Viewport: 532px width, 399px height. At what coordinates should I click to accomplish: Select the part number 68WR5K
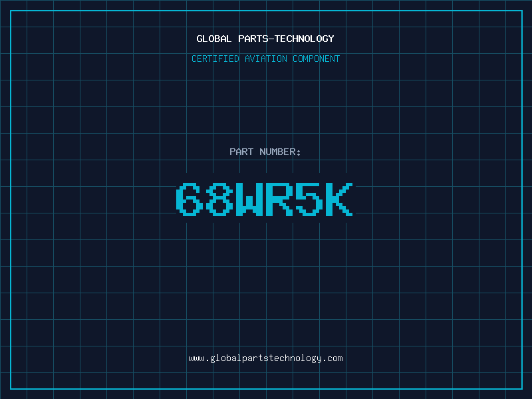tap(265, 199)
